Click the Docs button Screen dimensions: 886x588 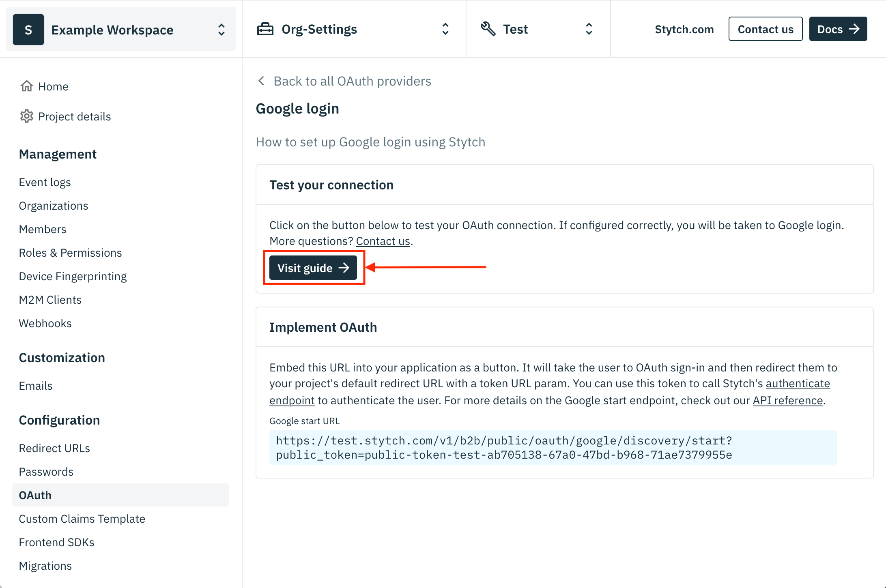tap(838, 29)
